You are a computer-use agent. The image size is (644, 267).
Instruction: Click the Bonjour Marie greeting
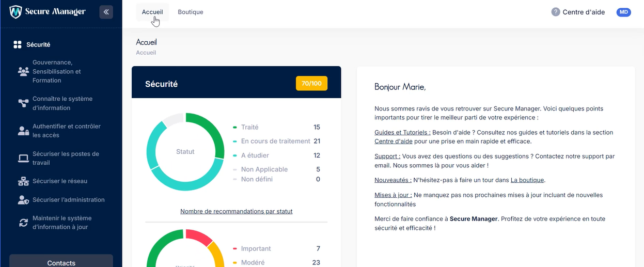coord(400,87)
